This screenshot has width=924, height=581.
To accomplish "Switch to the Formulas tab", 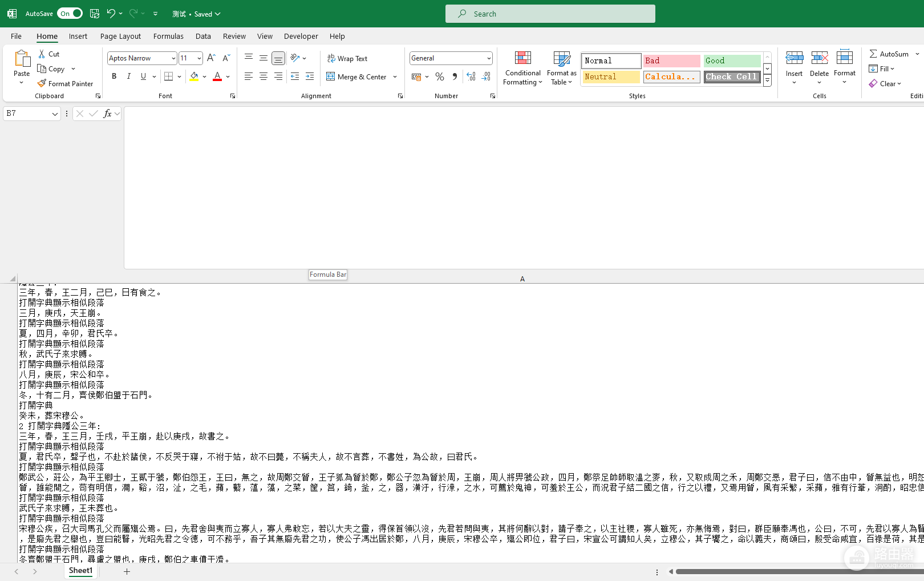I will [x=168, y=36].
